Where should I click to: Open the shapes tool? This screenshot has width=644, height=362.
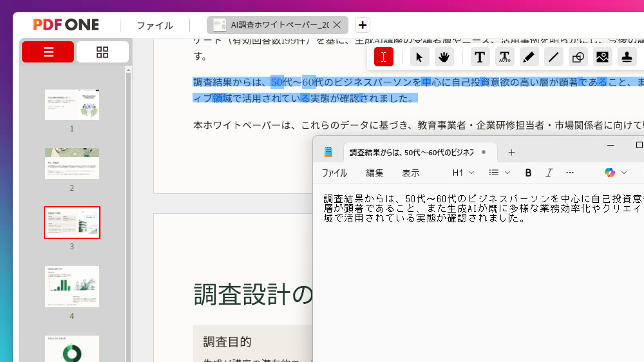(578, 57)
